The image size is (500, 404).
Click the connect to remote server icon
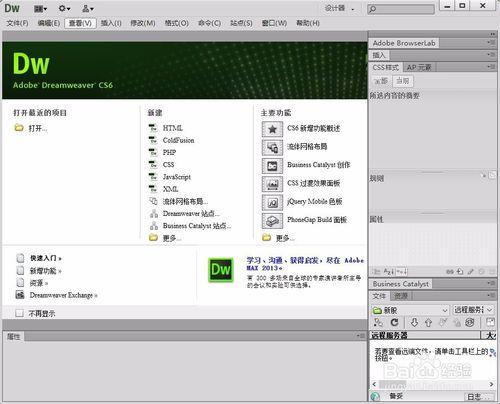pos(378,323)
